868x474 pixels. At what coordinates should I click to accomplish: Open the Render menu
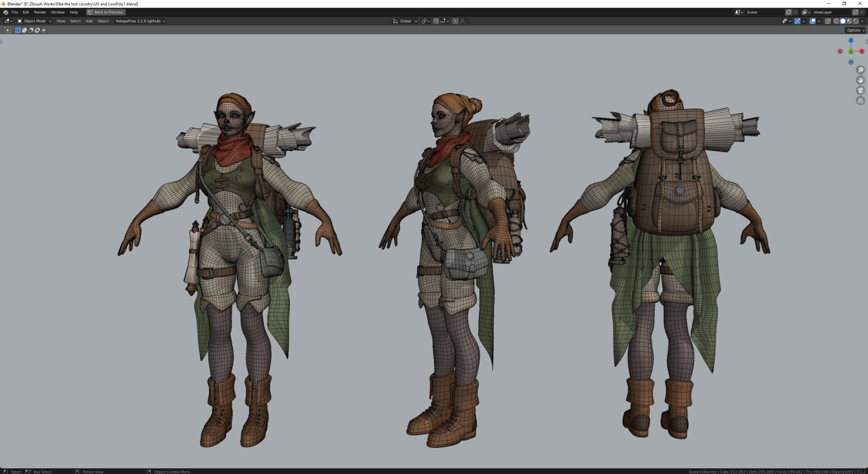coord(40,12)
